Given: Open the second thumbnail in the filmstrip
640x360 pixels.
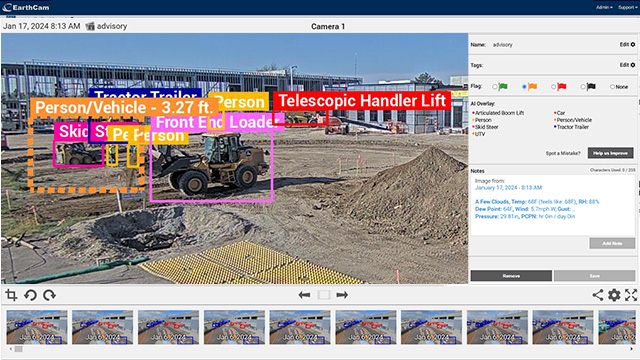Looking at the screenshot, I should pos(102,327).
